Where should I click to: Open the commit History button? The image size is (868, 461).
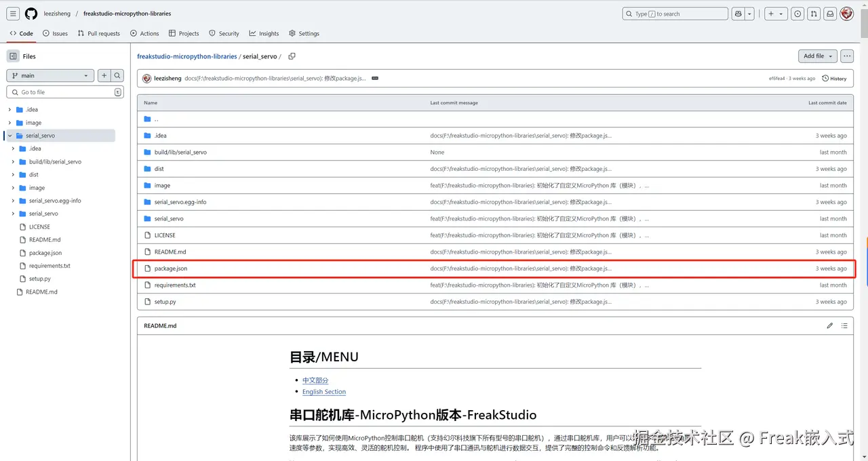click(834, 79)
